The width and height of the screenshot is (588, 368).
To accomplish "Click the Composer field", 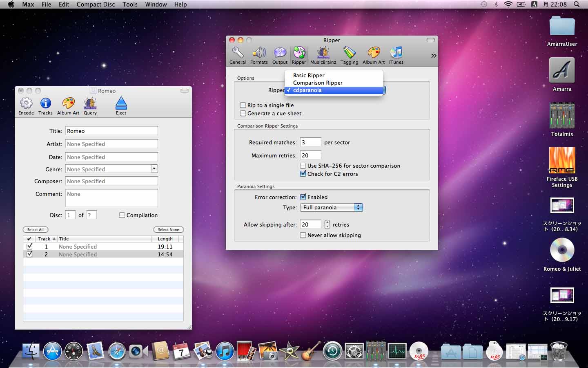I will [111, 181].
